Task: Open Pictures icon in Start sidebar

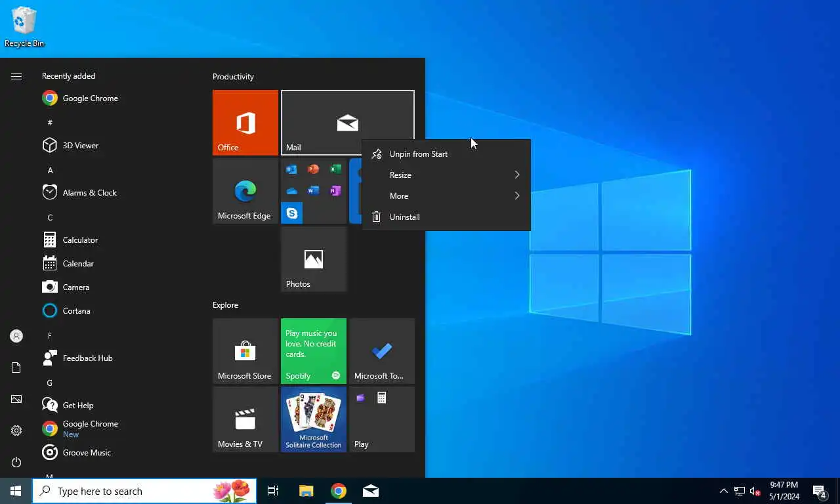Action: click(16, 399)
